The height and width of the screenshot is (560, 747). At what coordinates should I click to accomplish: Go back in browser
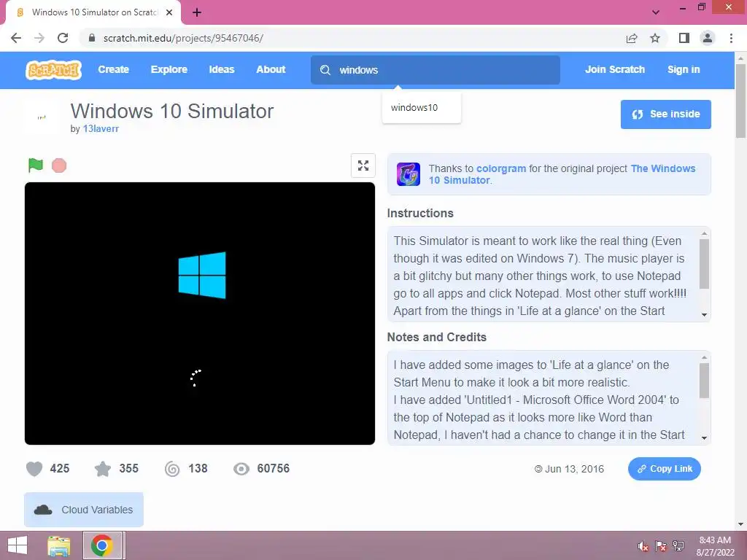[16, 38]
